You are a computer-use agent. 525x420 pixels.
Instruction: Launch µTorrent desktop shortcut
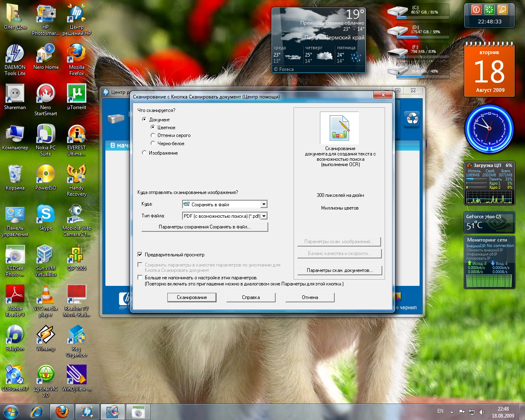point(76,98)
